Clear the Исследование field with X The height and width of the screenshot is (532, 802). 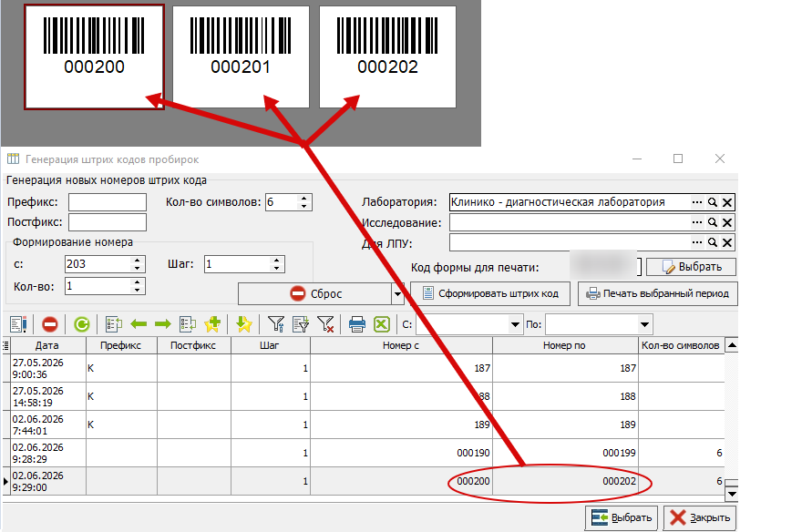point(727,222)
